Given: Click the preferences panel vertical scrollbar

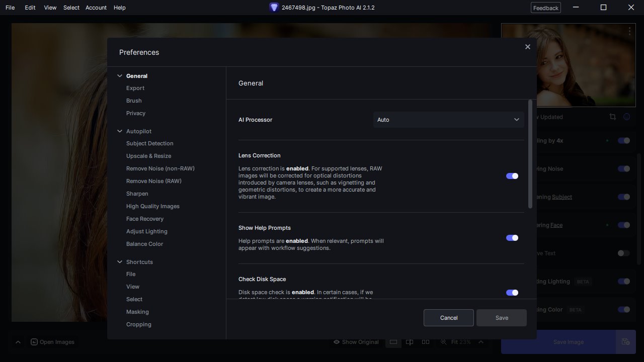Looking at the screenshot, I should tap(530, 154).
